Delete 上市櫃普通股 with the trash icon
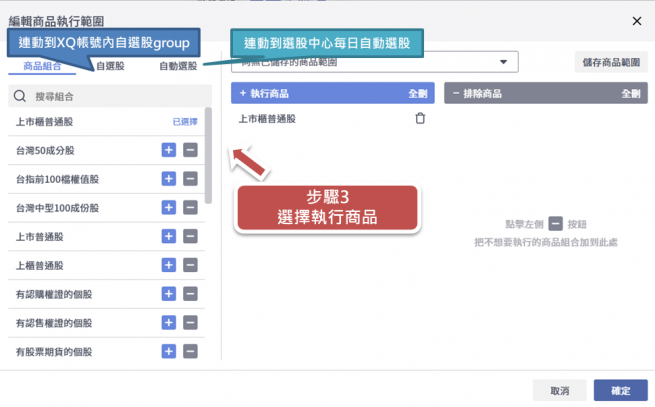The width and height of the screenshot is (655, 407). click(420, 119)
